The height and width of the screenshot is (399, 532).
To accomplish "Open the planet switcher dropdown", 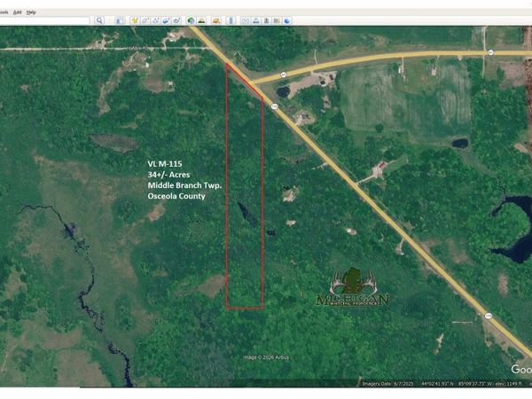I will click(x=215, y=20).
